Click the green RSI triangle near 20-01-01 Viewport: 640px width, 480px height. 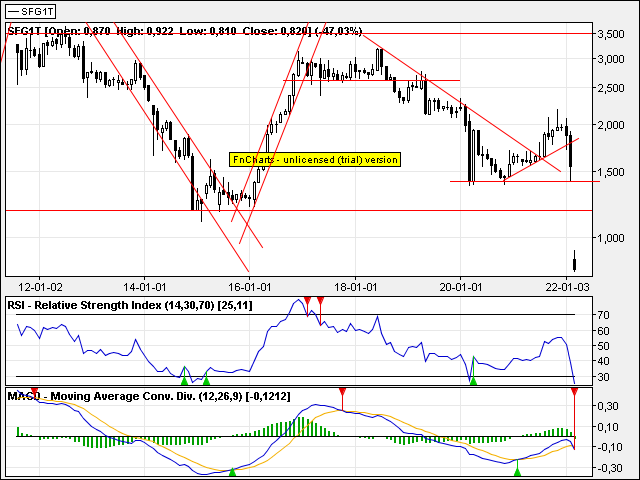(473, 381)
